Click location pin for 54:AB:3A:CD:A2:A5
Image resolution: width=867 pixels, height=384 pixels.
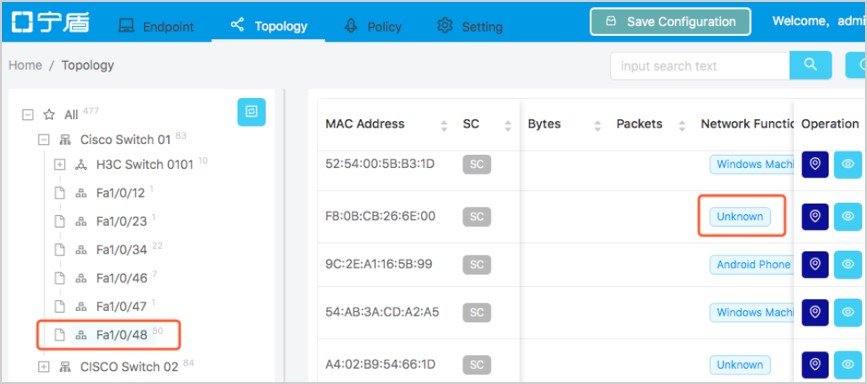coord(815,313)
